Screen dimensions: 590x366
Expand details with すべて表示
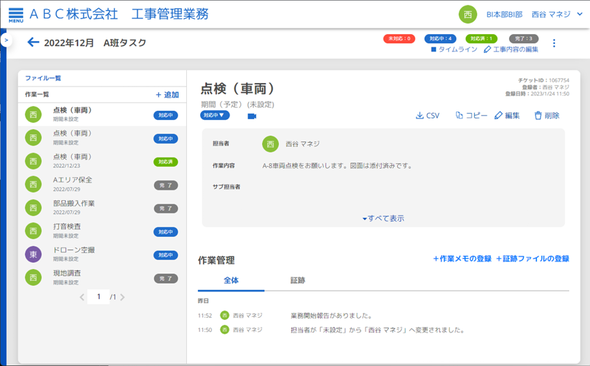(383, 219)
